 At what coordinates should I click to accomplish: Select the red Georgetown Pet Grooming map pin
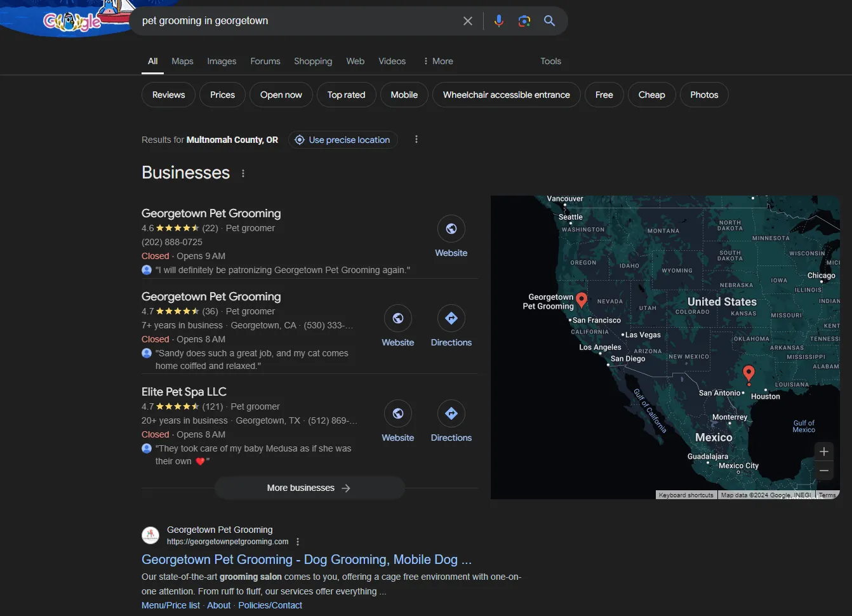coord(582,298)
